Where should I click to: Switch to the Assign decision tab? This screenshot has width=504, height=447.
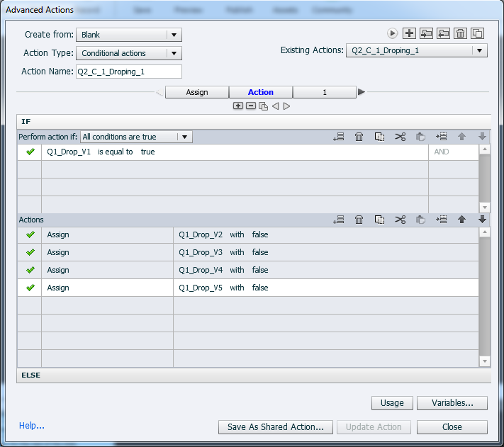pos(197,92)
